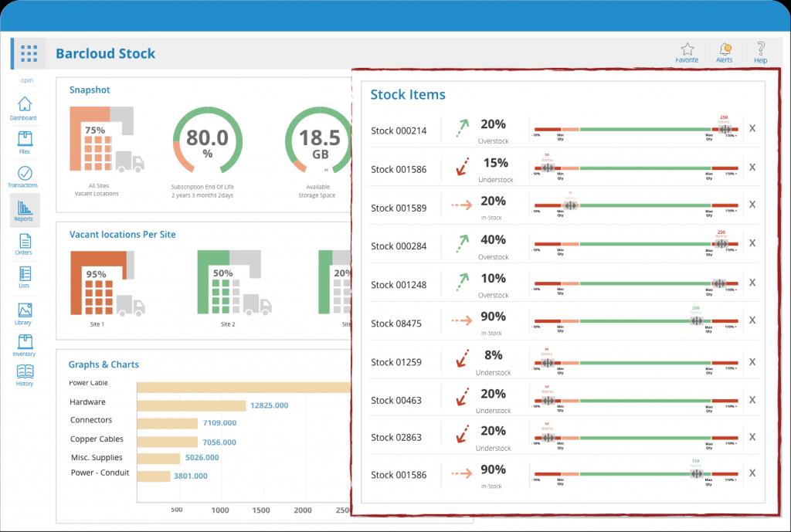Select Inventory in the sidebar
791x532 pixels.
[24, 344]
